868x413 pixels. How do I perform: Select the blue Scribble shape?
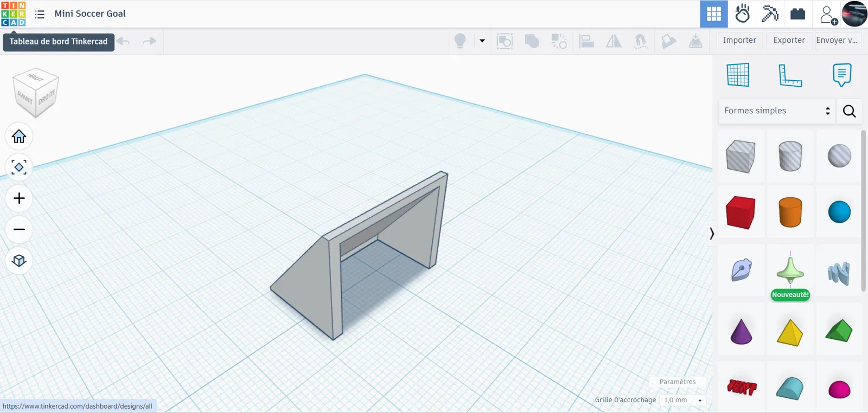coord(839,274)
